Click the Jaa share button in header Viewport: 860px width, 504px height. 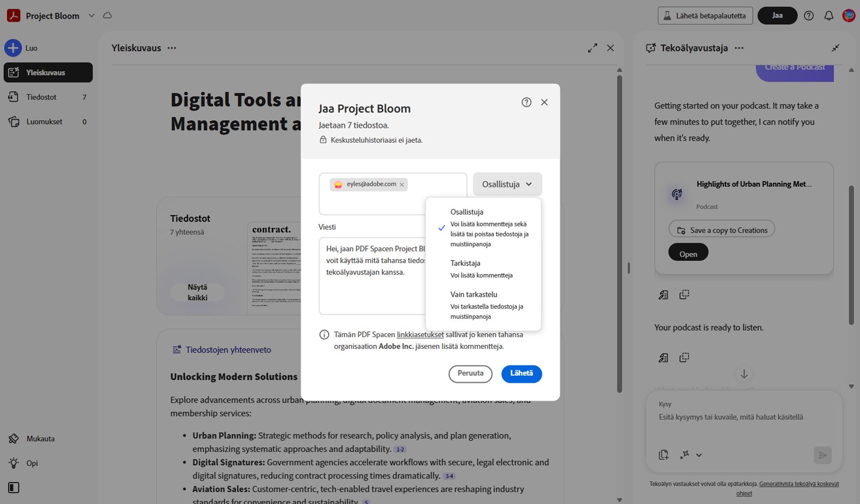tap(777, 16)
